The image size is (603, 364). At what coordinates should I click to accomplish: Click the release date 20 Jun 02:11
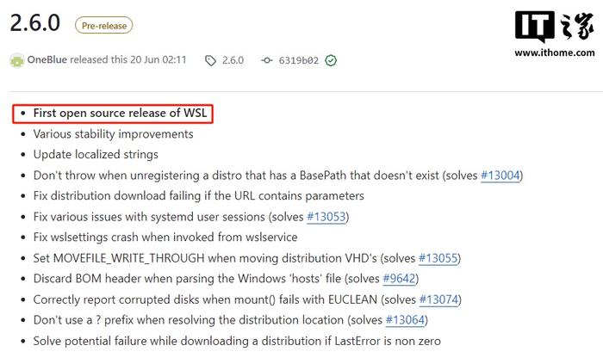[158, 60]
